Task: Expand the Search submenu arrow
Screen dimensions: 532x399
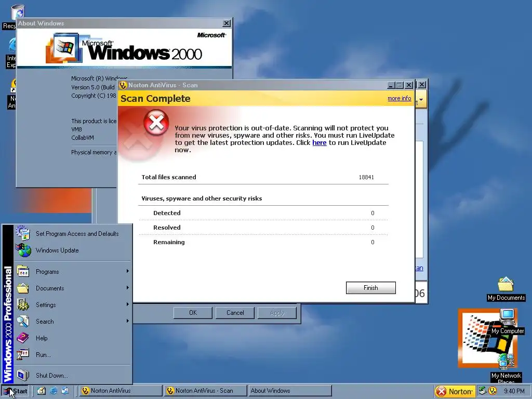Action: [128, 321]
